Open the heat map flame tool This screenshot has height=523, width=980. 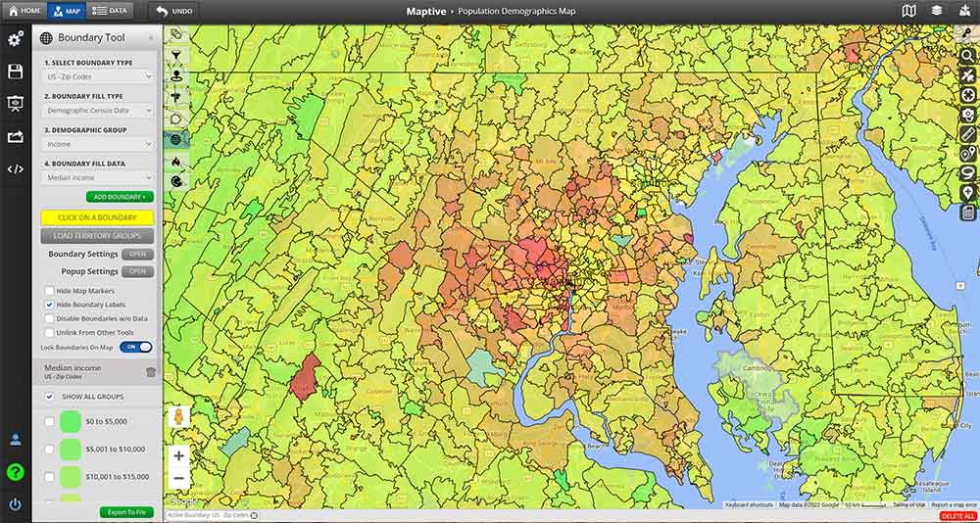click(176, 162)
